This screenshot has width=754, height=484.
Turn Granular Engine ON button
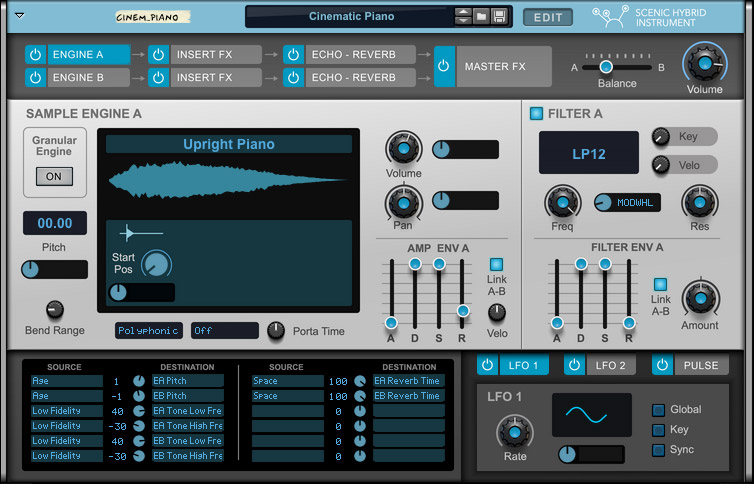click(x=54, y=176)
